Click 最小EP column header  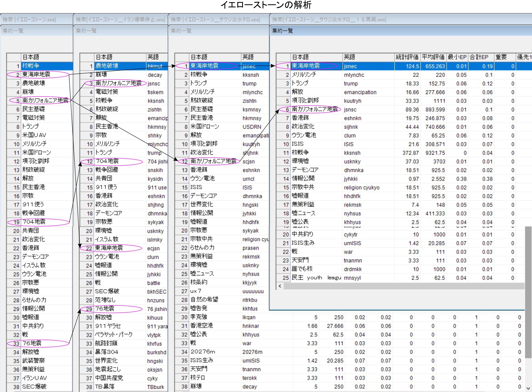[457, 57]
